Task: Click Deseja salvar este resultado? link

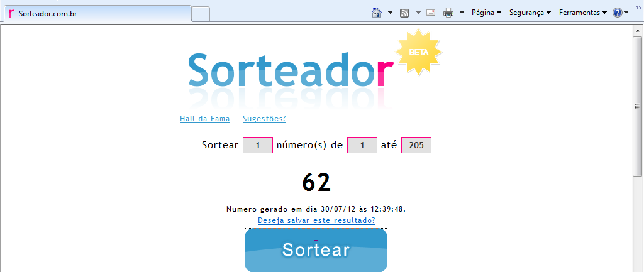Action: [316, 220]
